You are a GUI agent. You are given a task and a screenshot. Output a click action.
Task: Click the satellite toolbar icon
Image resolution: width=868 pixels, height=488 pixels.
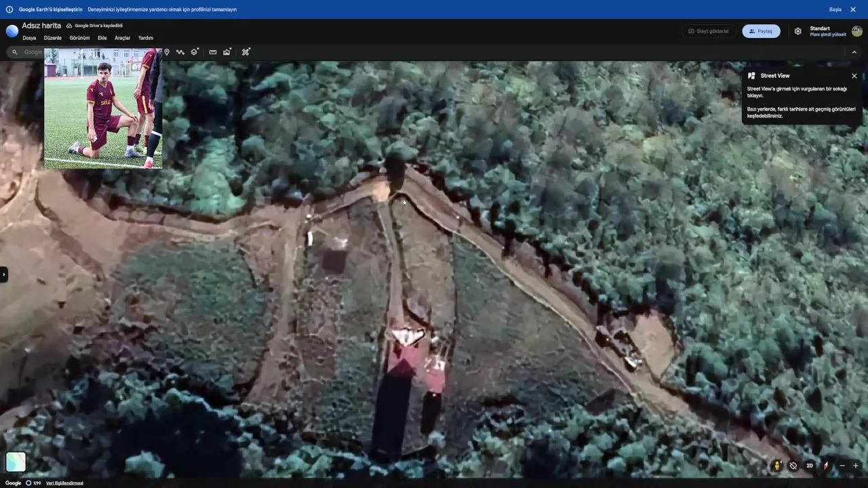[x=246, y=52]
